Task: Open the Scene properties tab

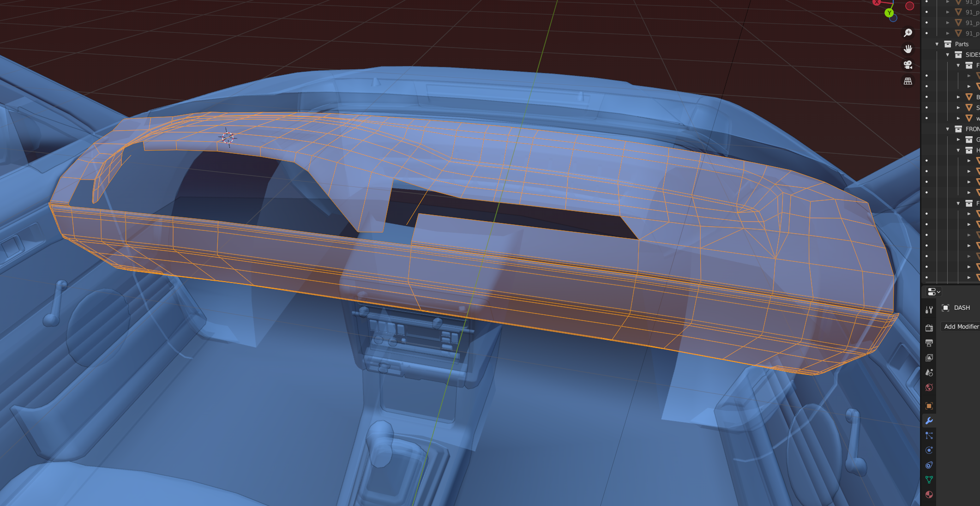Action: [x=929, y=373]
